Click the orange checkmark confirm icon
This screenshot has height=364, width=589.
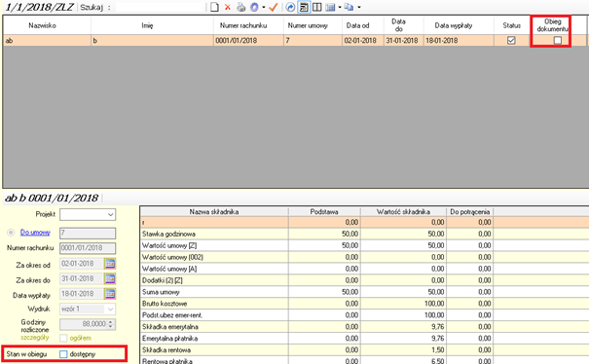pos(274,7)
